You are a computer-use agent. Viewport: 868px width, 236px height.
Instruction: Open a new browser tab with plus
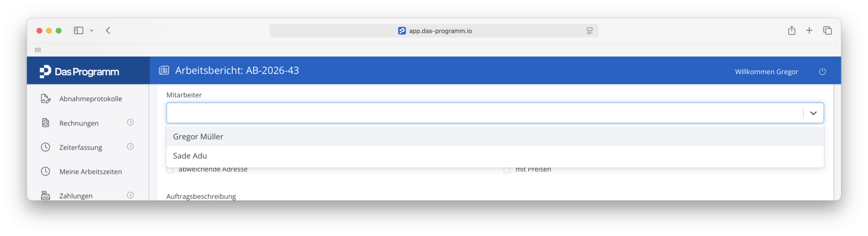(809, 30)
